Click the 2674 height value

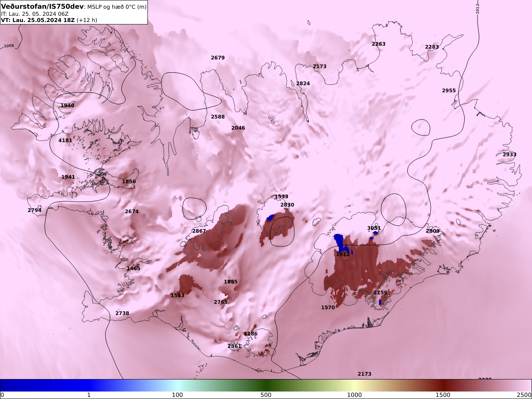pos(132,212)
